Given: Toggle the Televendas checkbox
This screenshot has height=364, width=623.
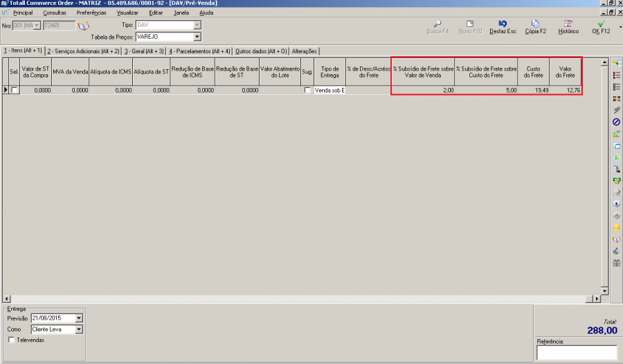Looking at the screenshot, I should click(x=11, y=340).
